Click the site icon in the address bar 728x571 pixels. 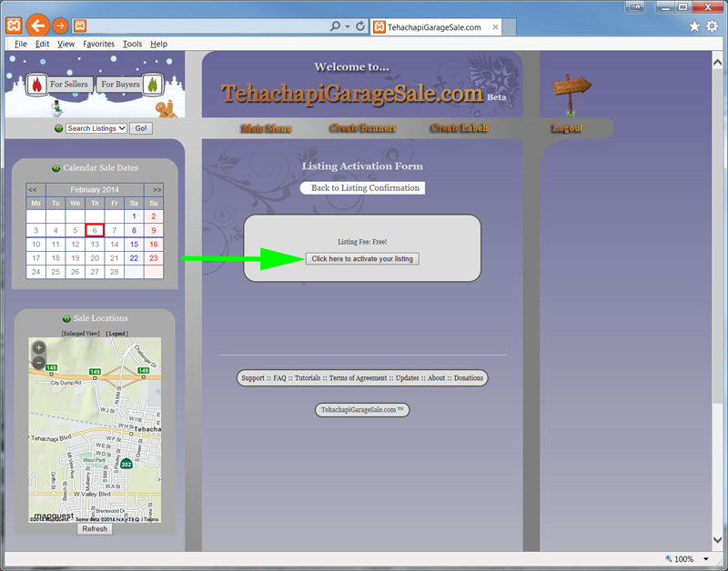80,26
